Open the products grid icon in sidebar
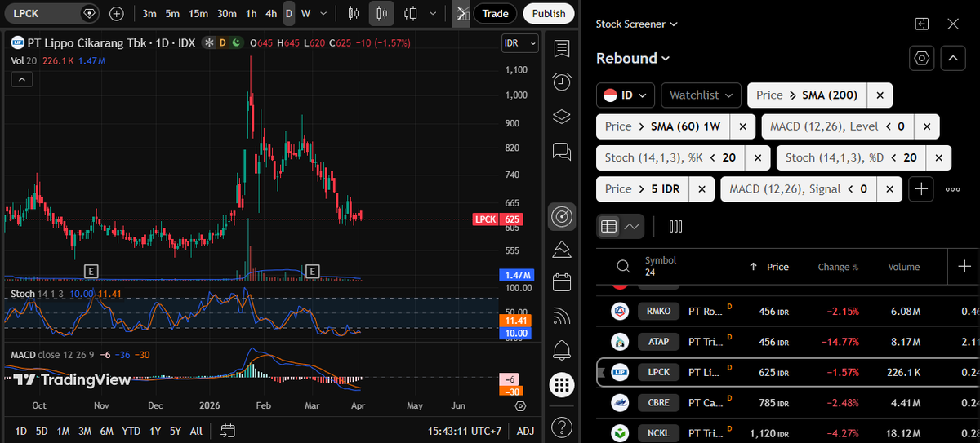The height and width of the screenshot is (443, 980). pyautogui.click(x=562, y=384)
